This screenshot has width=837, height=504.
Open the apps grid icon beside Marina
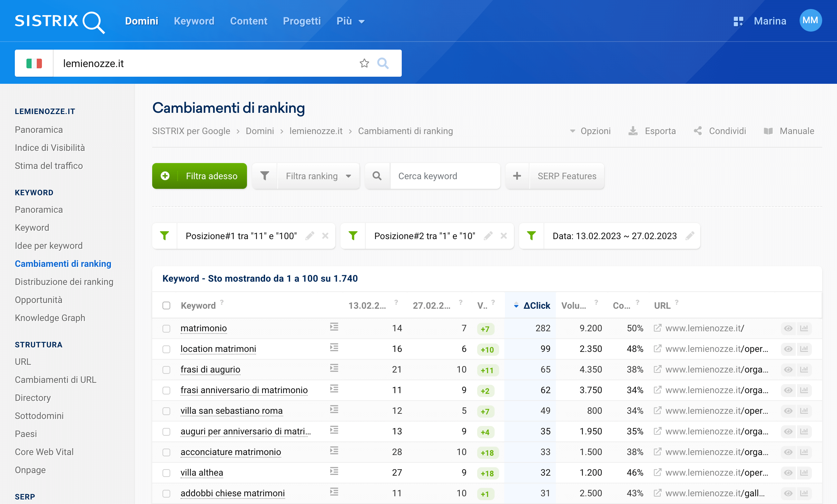tap(738, 21)
